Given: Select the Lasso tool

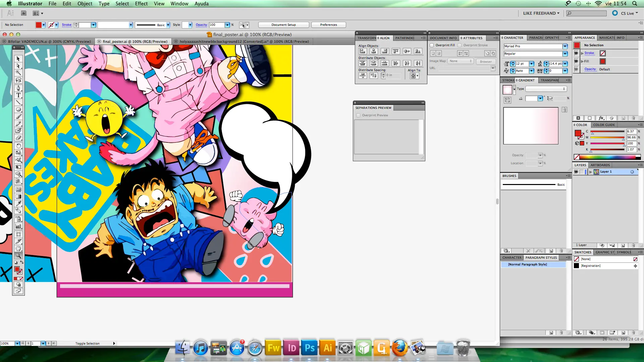Looking at the screenshot, I should (18, 80).
